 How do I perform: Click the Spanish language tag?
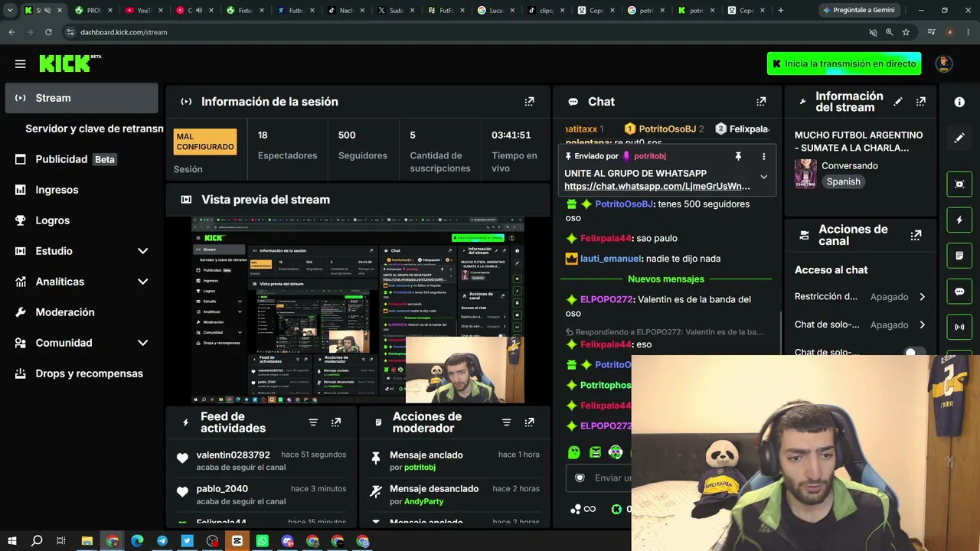(x=843, y=181)
